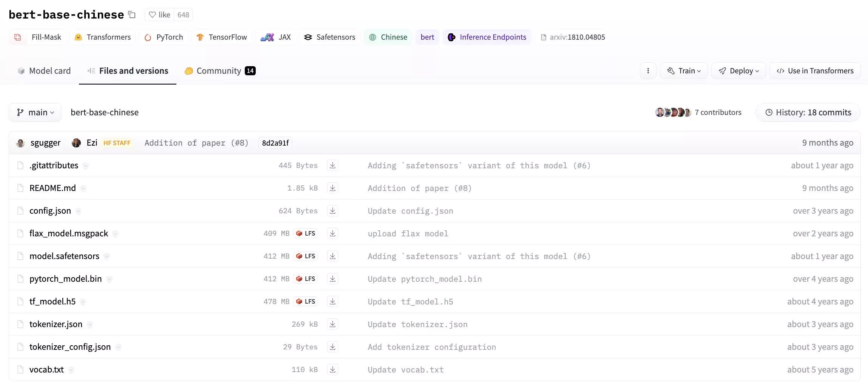Image resolution: width=868 pixels, height=388 pixels.
Task: Click the security scan icon next to config.json
Action: coord(78,211)
